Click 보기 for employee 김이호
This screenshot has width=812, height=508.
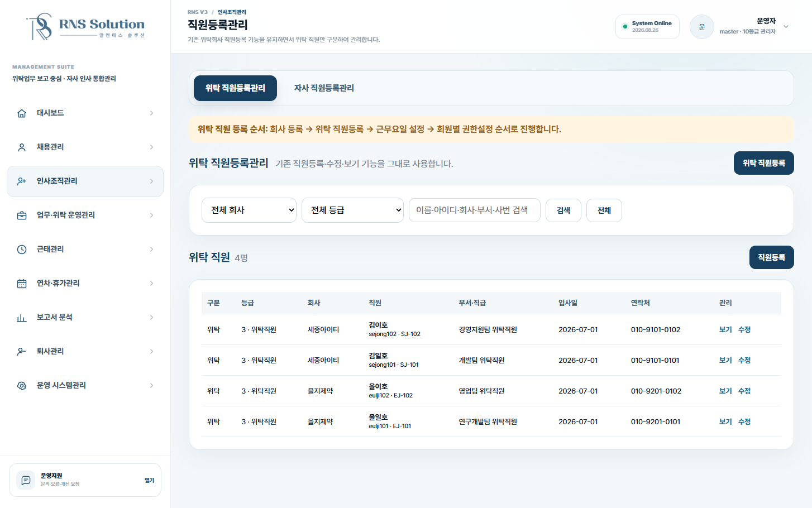(725, 330)
